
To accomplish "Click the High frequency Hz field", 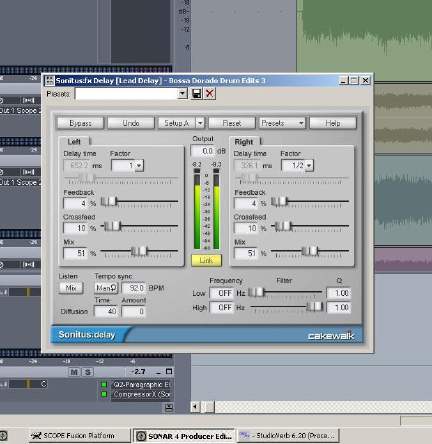I will click(221, 307).
